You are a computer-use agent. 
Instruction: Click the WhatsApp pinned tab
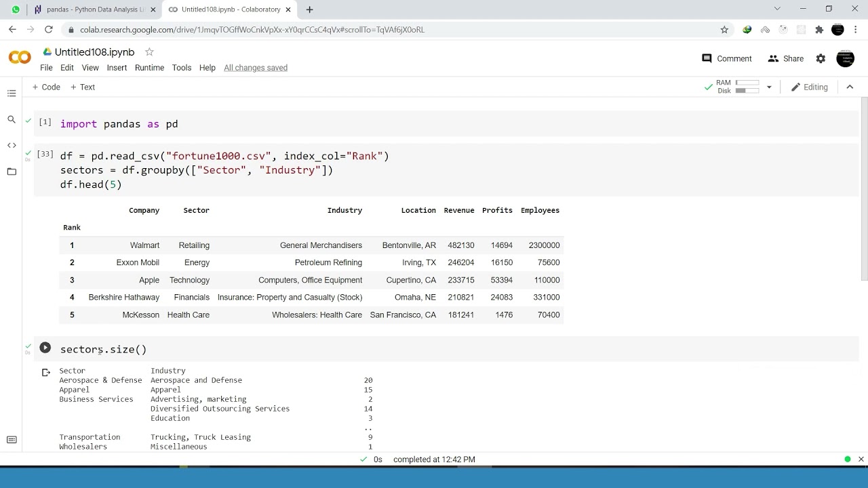point(16,9)
